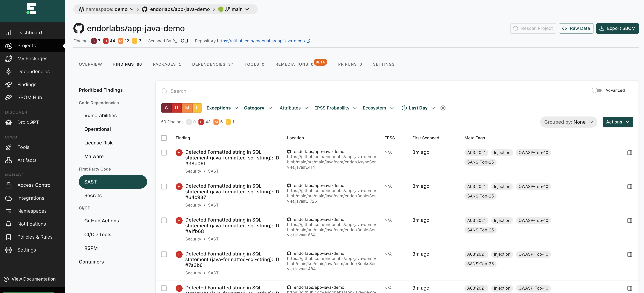The image size is (644, 293).
Task: Open the Category filter dropdown
Action: (x=257, y=108)
